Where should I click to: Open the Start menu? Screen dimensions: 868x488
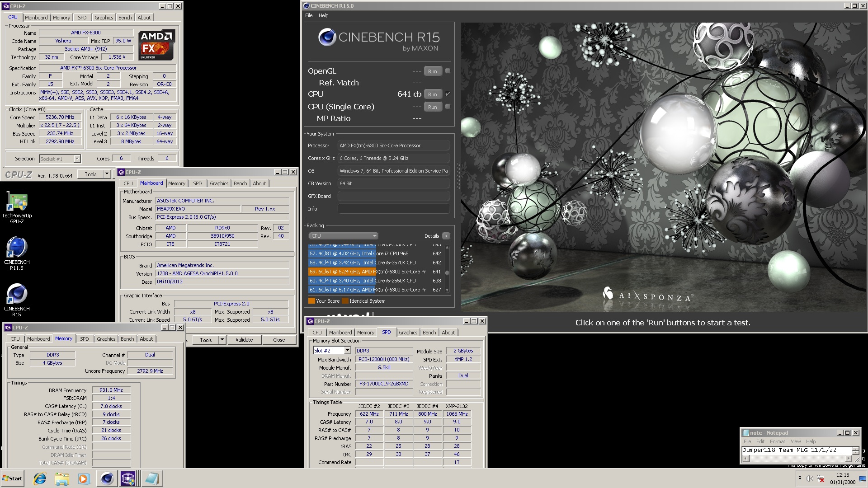pos(12,479)
